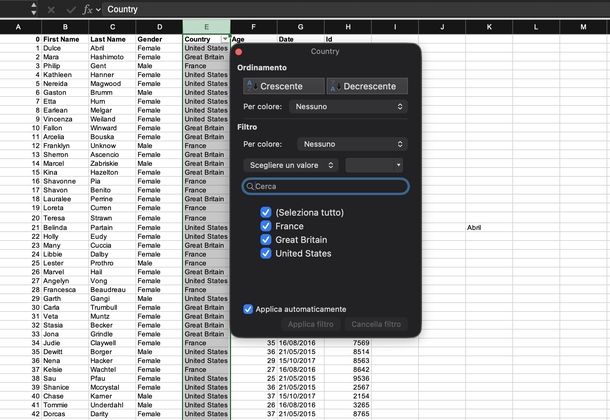610x420 pixels.
Task: Select column D header
Action: coord(160,27)
